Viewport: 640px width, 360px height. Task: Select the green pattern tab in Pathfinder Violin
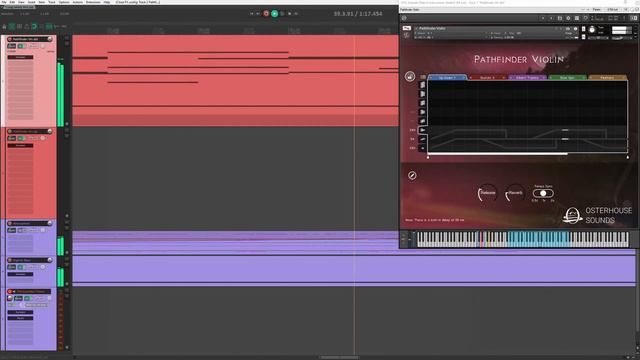coord(567,77)
